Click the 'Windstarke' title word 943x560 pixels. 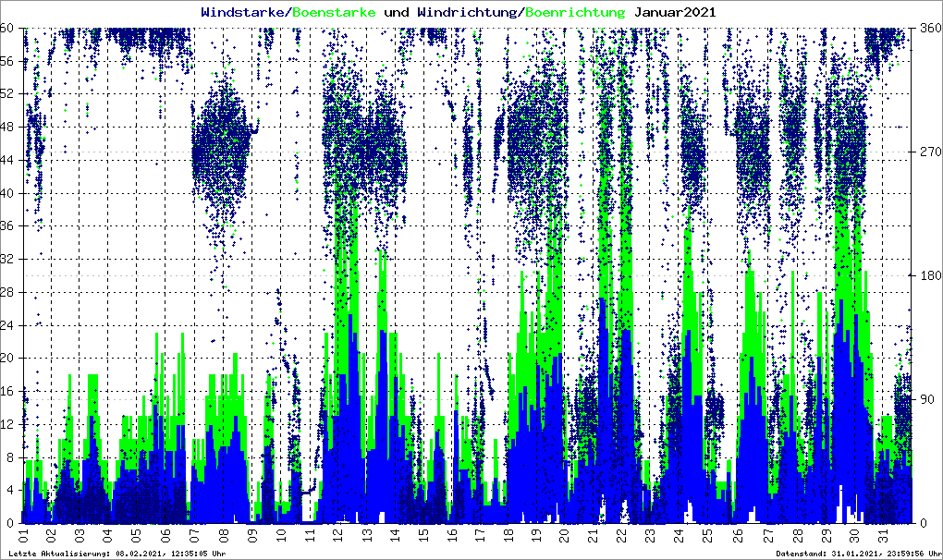point(242,12)
